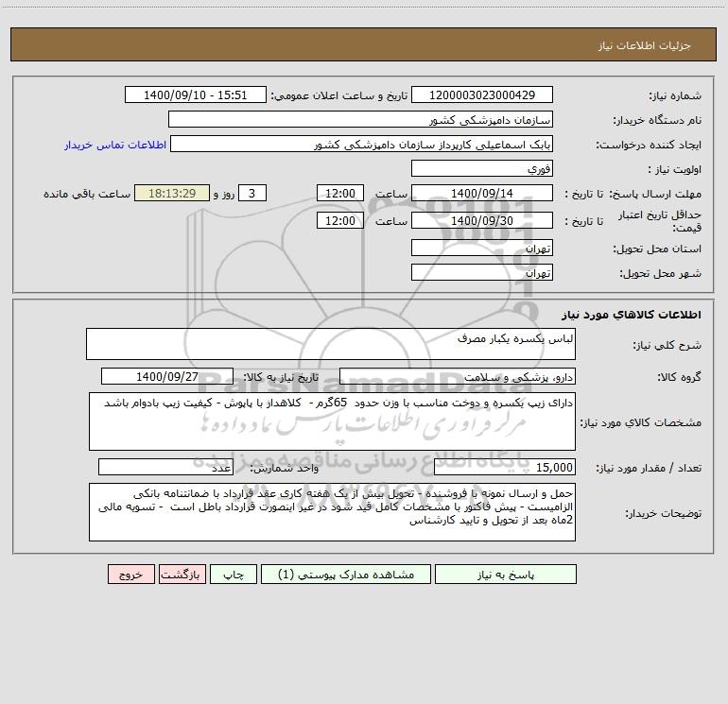
Task: Click the delivery province field 'تهران'
Action: 482,248
